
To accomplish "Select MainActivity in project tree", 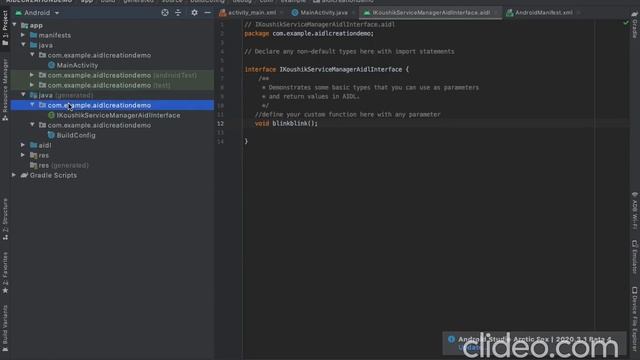I will coord(77,65).
